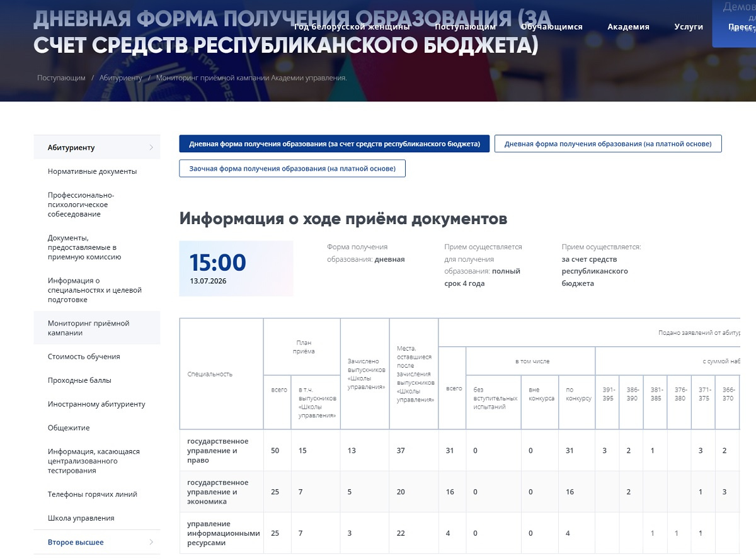Expand the Второе высшее sidebar chevron
This screenshot has width=756, height=559.
pos(151,542)
